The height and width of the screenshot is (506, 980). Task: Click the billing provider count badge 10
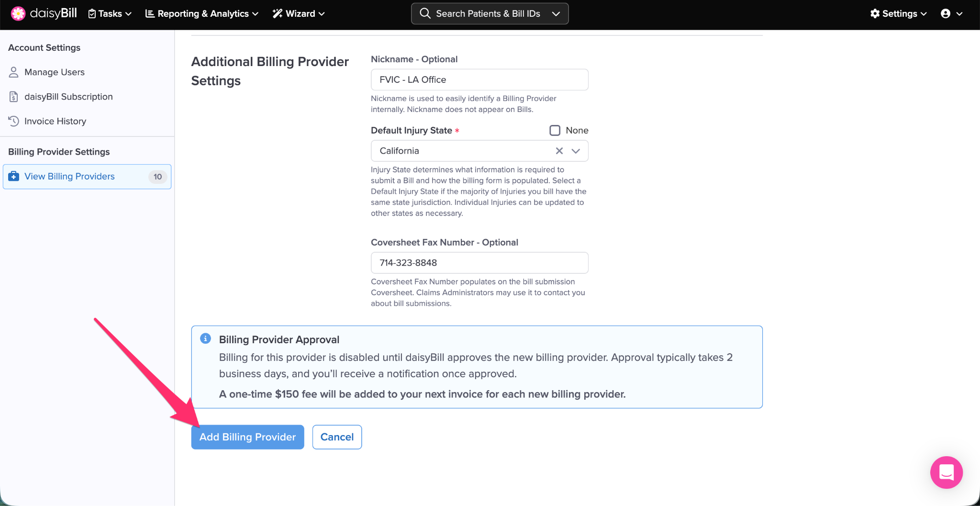[x=157, y=177]
